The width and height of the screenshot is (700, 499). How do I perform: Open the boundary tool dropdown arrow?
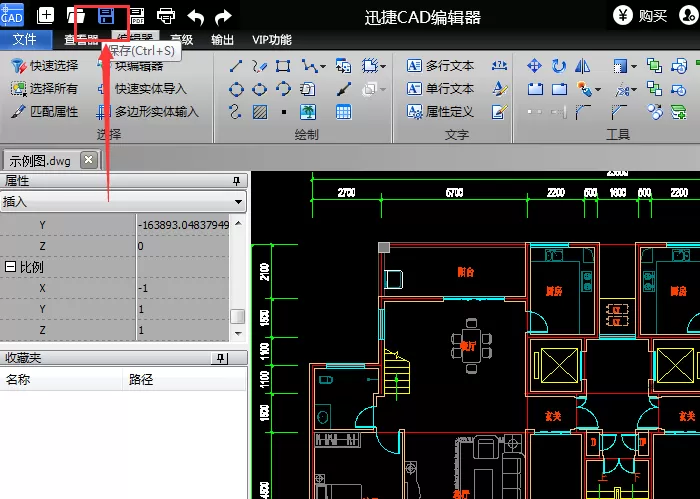click(383, 67)
